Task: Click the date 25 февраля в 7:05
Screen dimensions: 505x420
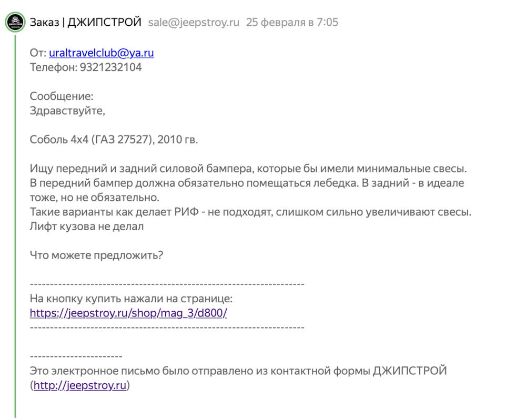Action: (292, 22)
